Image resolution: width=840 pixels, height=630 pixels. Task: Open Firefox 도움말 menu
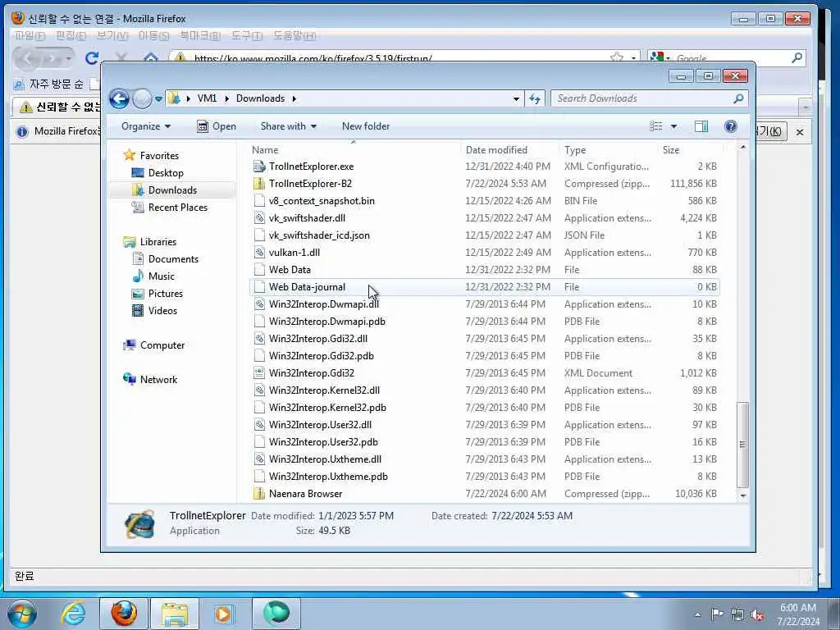[x=294, y=36]
